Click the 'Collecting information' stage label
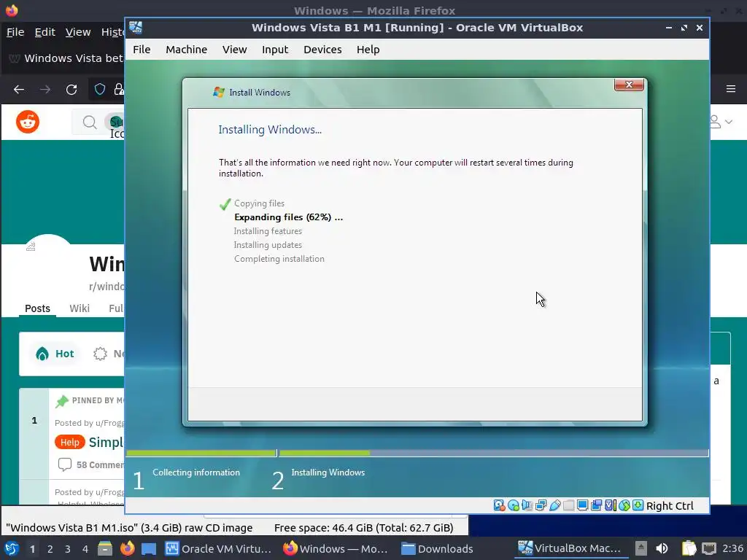The image size is (747, 560). tap(196, 472)
